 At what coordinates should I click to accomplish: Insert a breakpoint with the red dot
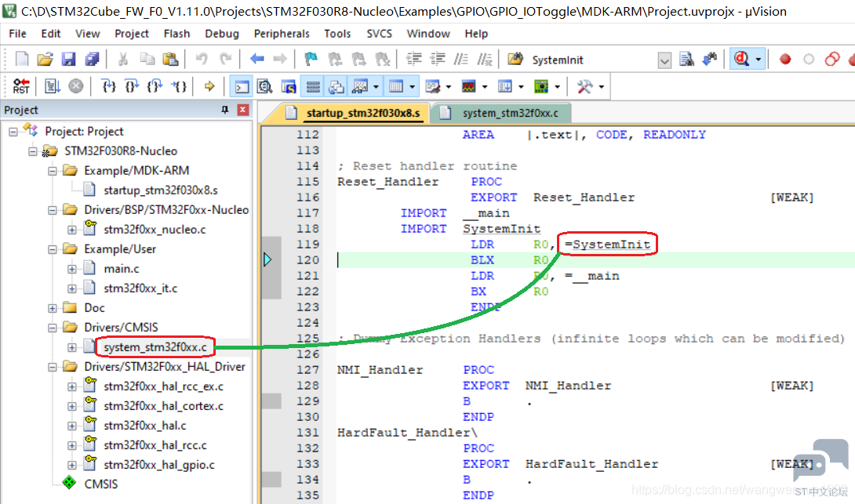coord(785,59)
